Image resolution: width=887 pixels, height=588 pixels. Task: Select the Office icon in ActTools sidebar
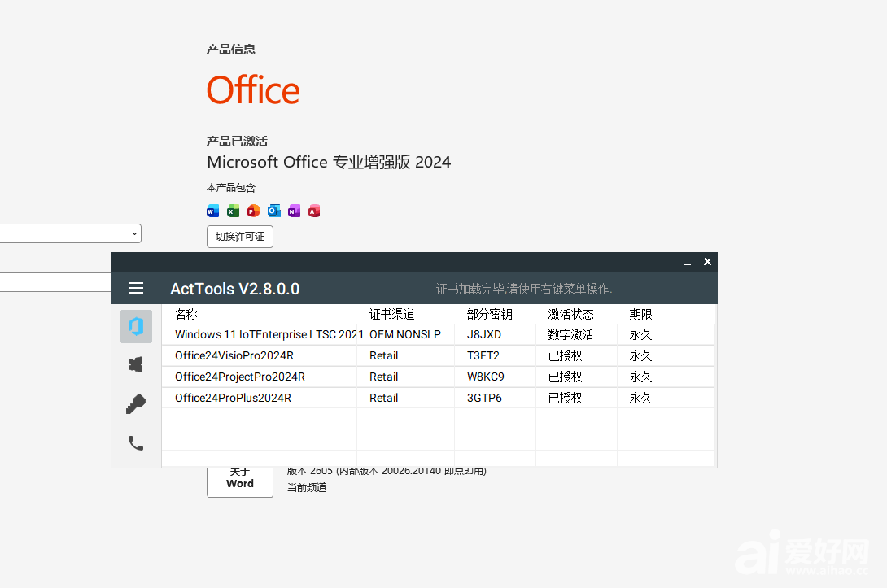pyautogui.click(x=136, y=326)
